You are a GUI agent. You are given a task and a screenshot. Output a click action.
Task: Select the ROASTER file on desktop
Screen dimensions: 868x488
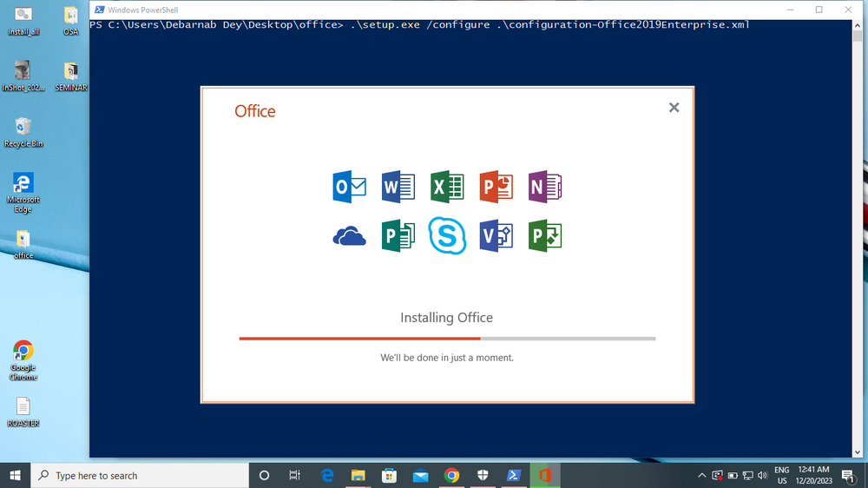[23, 412]
